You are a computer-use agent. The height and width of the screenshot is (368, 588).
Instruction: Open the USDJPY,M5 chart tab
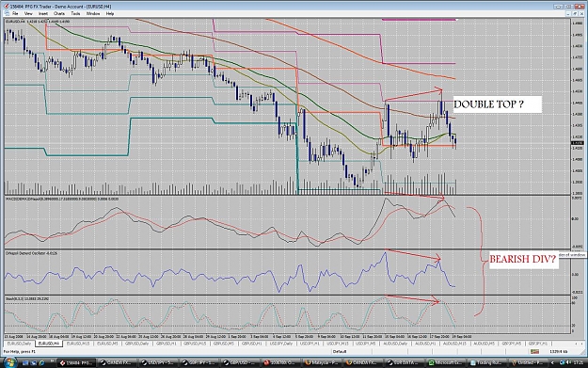(x=366, y=344)
